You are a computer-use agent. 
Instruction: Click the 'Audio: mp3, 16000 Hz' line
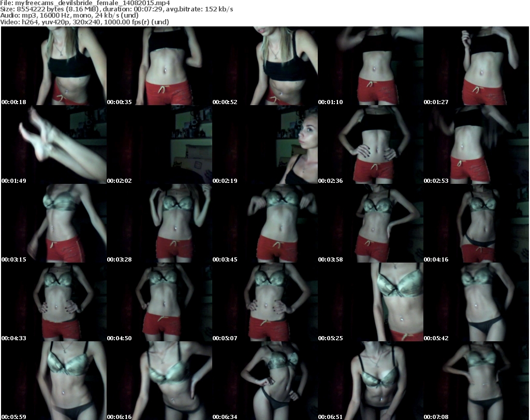click(x=69, y=15)
